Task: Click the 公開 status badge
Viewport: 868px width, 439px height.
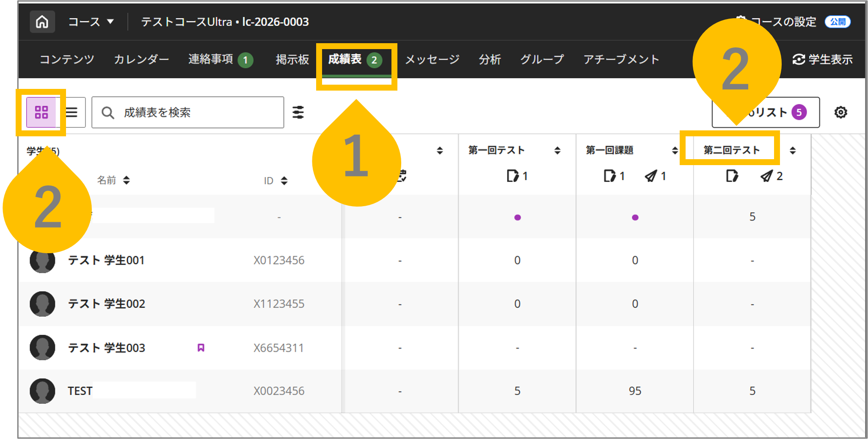Action: [x=838, y=22]
